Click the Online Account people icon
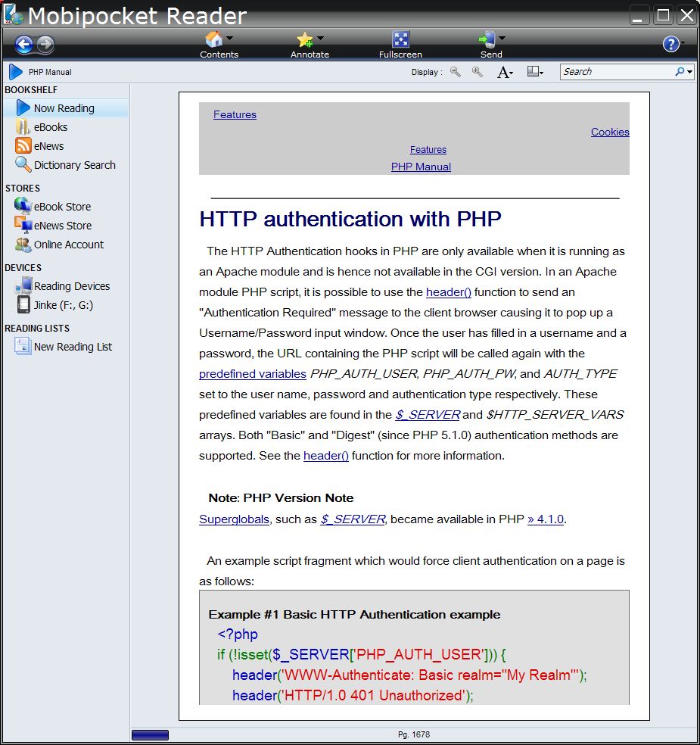700x745 pixels. click(23, 245)
